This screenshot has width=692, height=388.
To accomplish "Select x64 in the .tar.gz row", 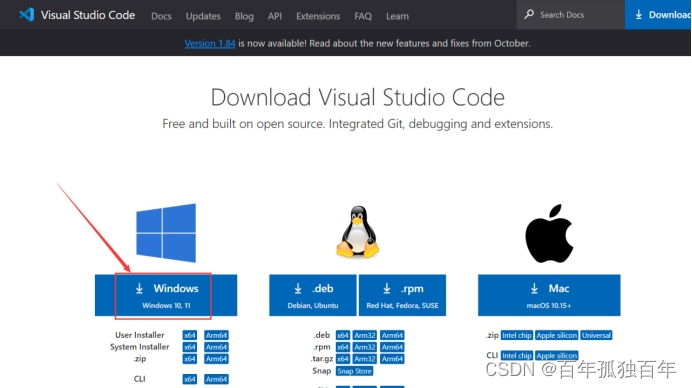I will click(343, 359).
